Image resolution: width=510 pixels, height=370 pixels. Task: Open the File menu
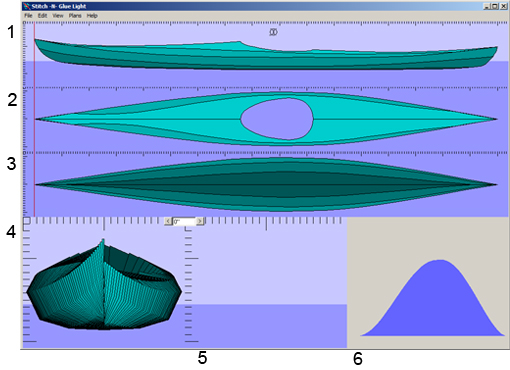click(x=28, y=16)
